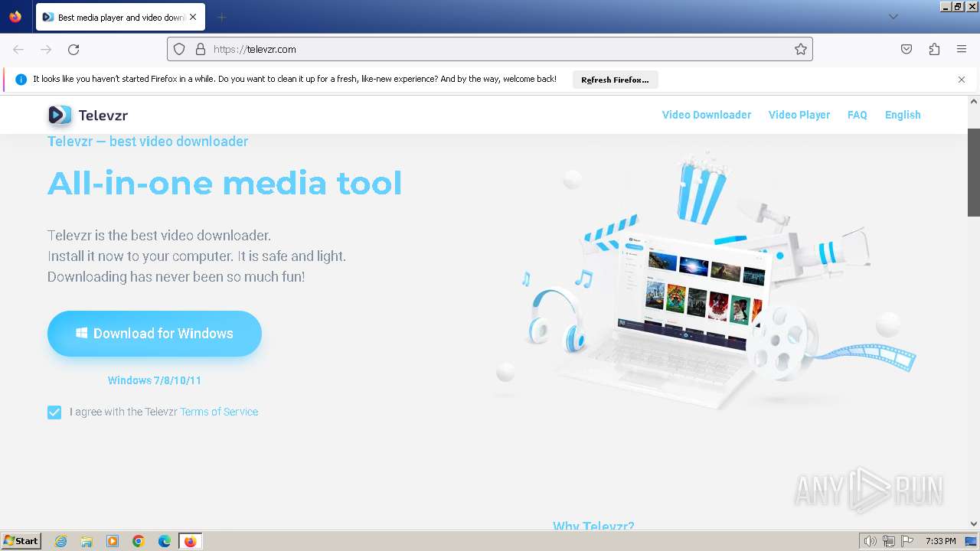This screenshot has height=551, width=980.
Task: Click the Firefox taskbar icon
Action: tap(190, 541)
